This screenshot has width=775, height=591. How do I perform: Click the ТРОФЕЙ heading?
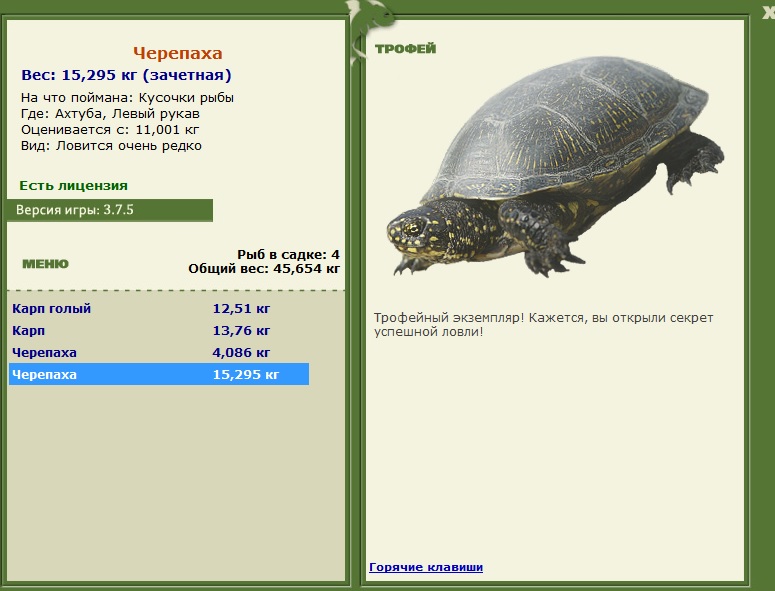(x=406, y=48)
